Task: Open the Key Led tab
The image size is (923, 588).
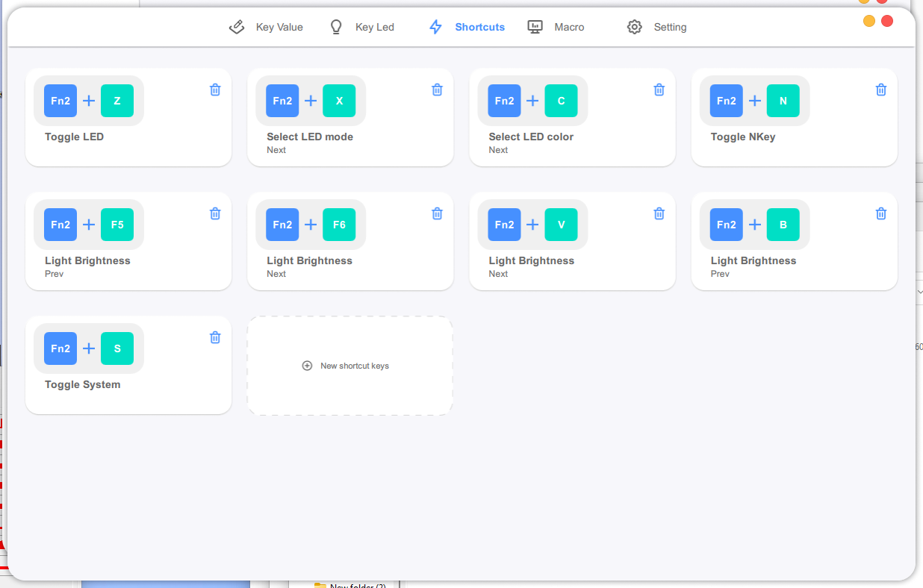Action: click(x=362, y=27)
